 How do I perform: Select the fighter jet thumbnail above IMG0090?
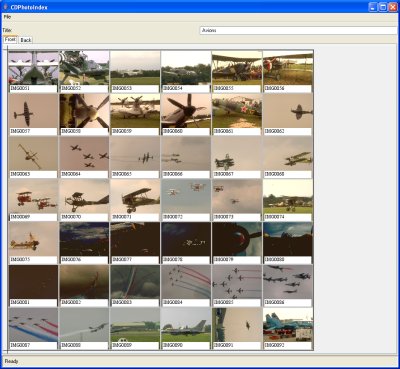(x=186, y=325)
